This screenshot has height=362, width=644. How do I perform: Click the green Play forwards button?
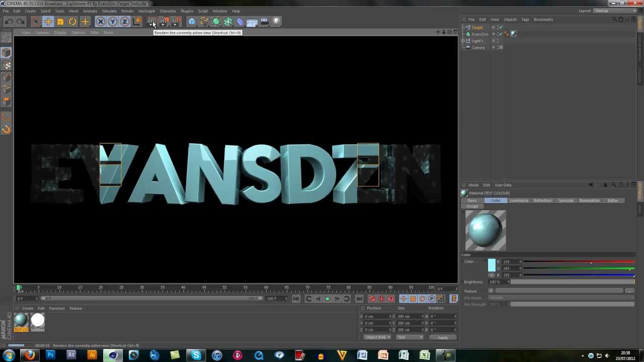pyautogui.click(x=328, y=299)
